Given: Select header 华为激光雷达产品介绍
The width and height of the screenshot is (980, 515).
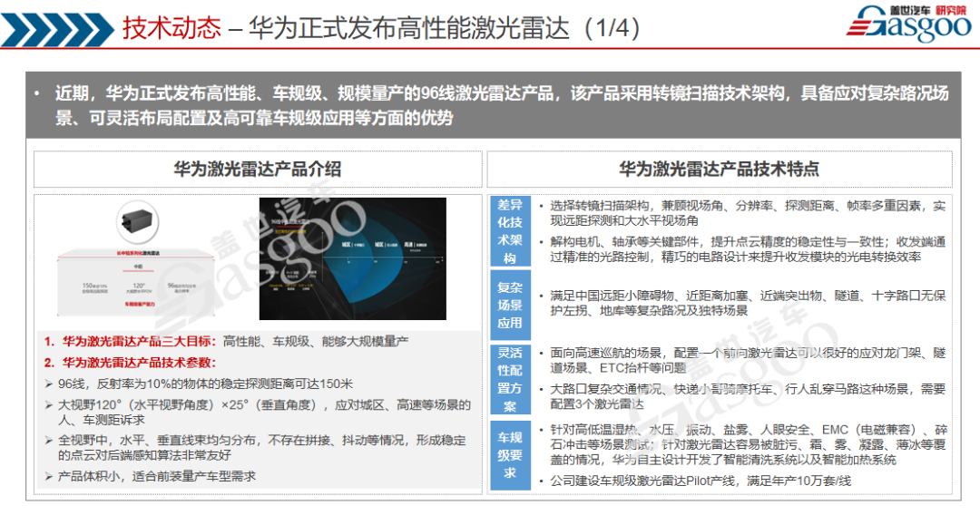Looking at the screenshot, I should [258, 170].
